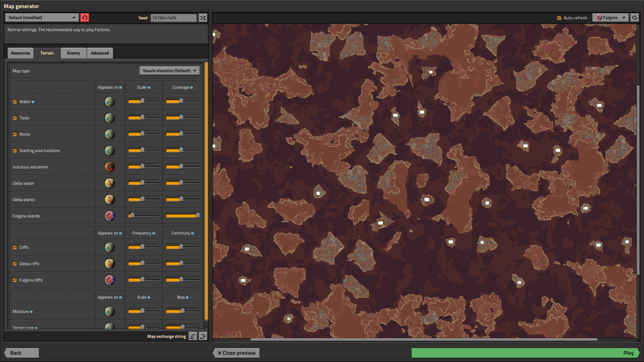Screen dimensions: 644x362
Task: Toggle the Auto-refresh checkbox
Action: pos(559,18)
